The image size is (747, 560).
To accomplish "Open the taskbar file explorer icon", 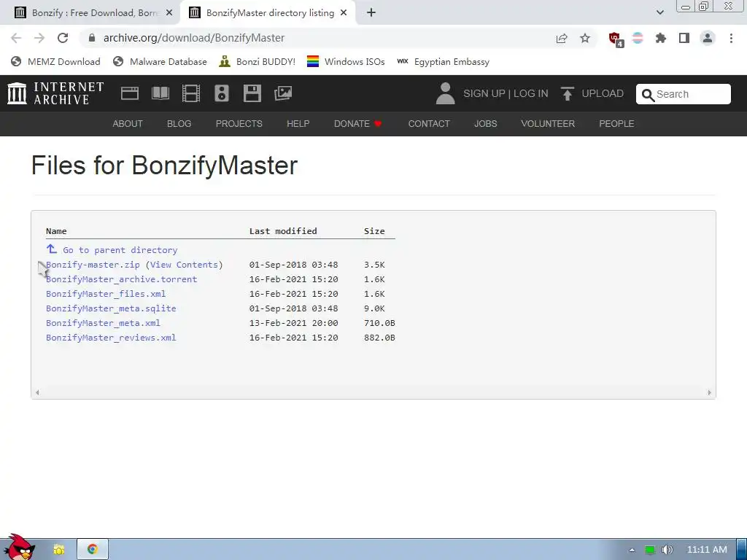I will 58,550.
